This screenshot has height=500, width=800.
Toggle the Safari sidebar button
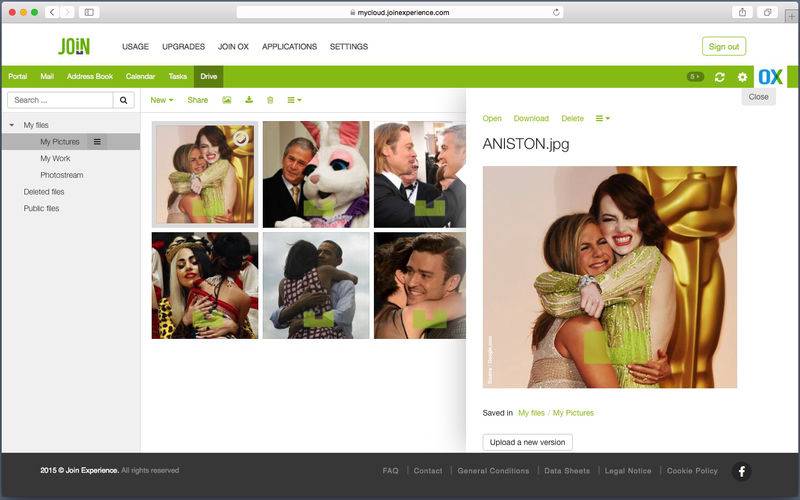89,12
